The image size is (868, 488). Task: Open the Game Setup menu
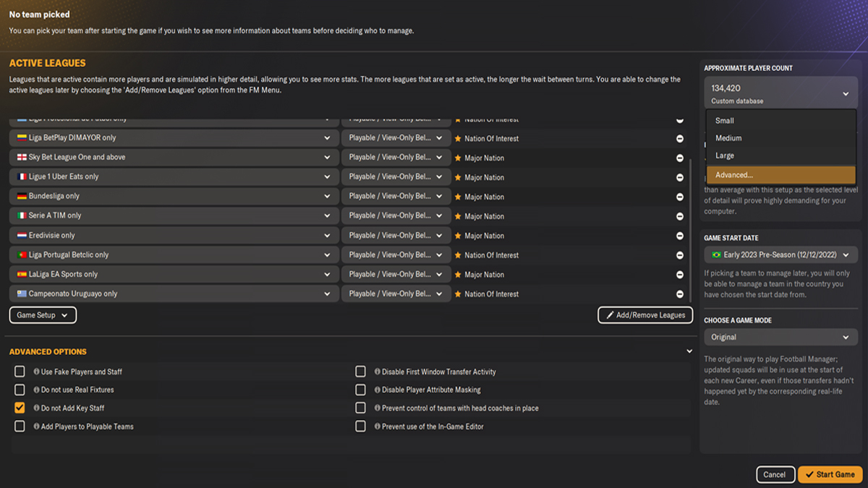point(42,315)
